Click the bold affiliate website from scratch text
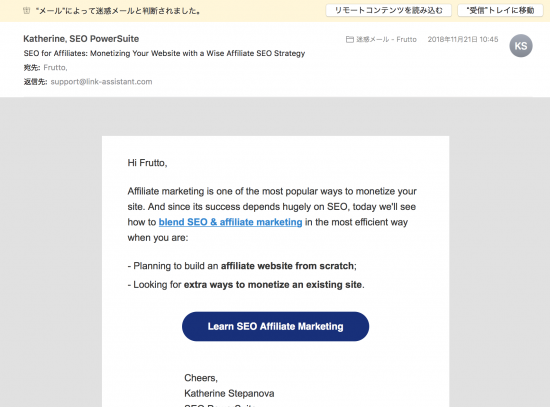 click(287, 266)
